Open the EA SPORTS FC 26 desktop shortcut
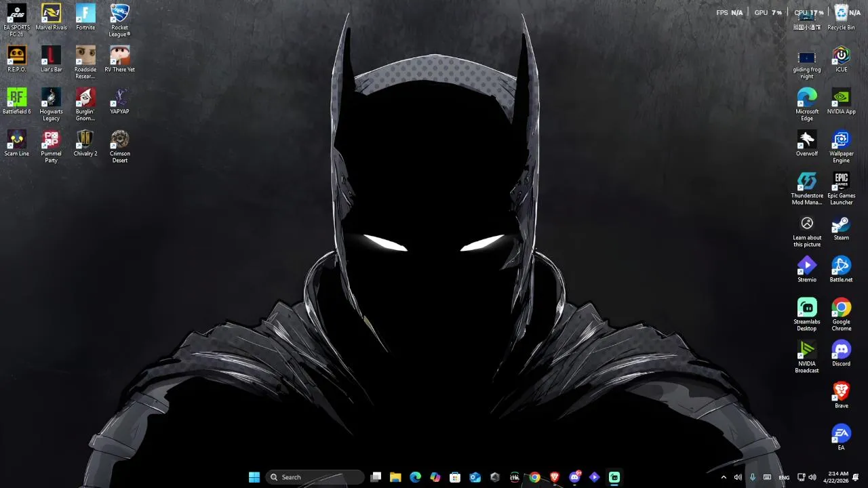The image size is (868, 488). click(16, 20)
